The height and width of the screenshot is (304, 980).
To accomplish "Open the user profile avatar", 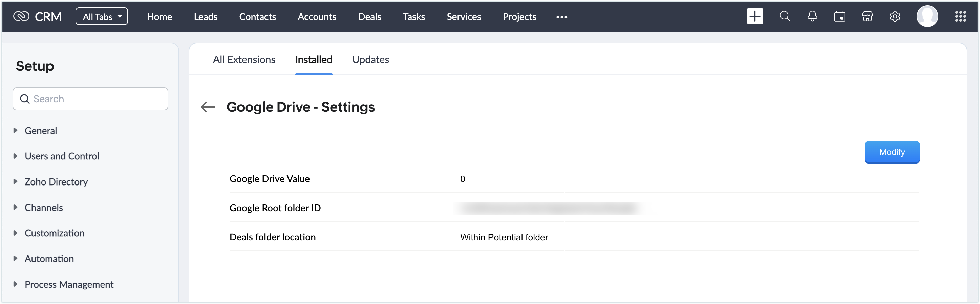I will [x=927, y=16].
